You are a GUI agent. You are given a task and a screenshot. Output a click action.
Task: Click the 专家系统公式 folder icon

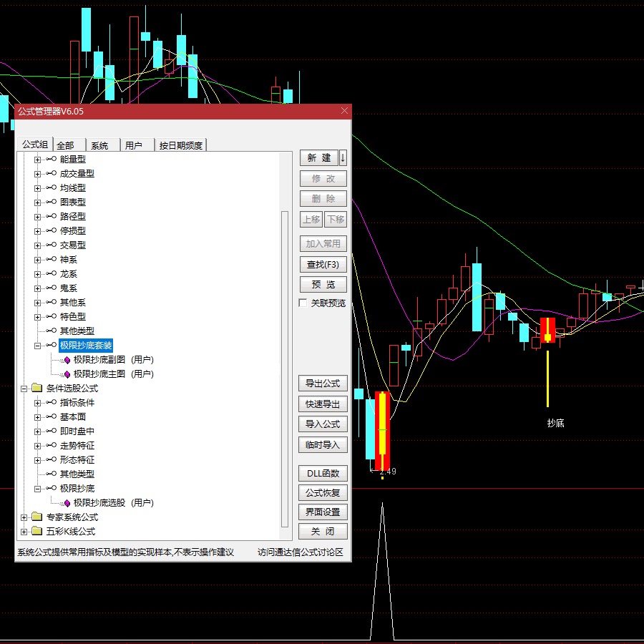(x=37, y=517)
